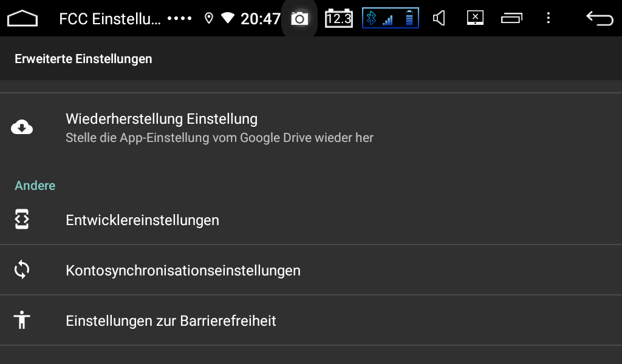Open Einstellungen zur Barrierefreiheit

point(311,320)
